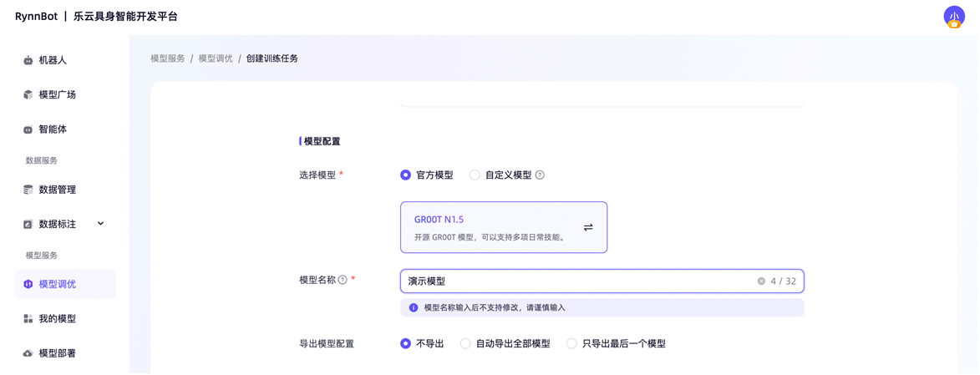This screenshot has width=980, height=375.
Task: Click the cloud icon beside 模型部署
Action: (x=28, y=354)
